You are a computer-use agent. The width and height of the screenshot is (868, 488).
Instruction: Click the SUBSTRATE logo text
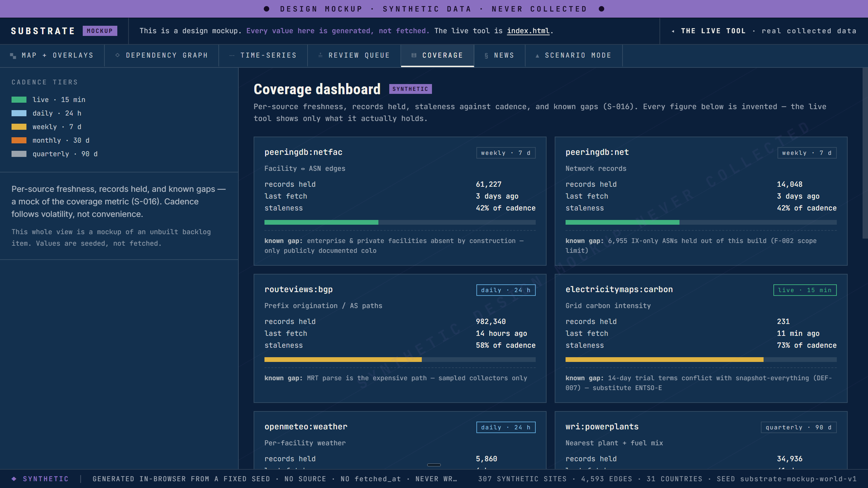[x=43, y=31]
